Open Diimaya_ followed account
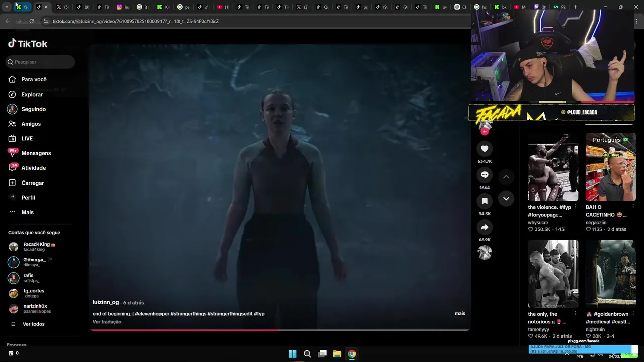Screen dimensions: 644x362 tap(31, 262)
